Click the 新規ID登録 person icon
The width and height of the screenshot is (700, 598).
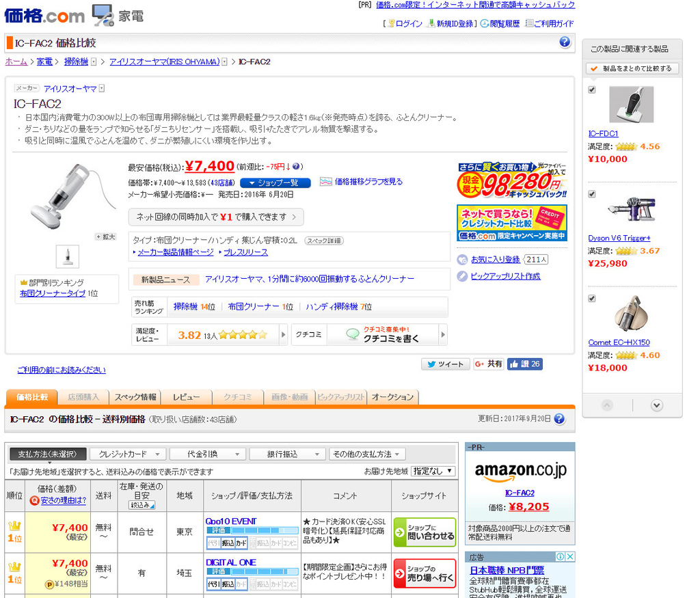coord(431,23)
